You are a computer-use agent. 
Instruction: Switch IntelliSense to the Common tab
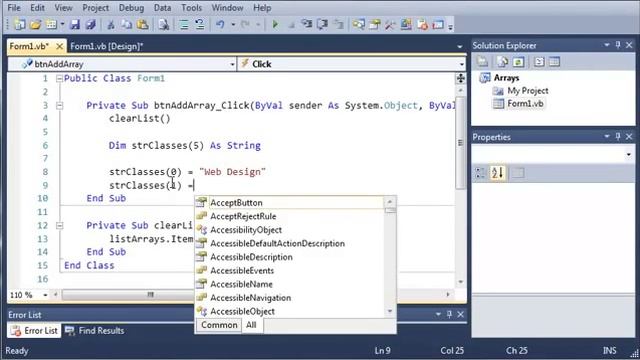pos(219,325)
